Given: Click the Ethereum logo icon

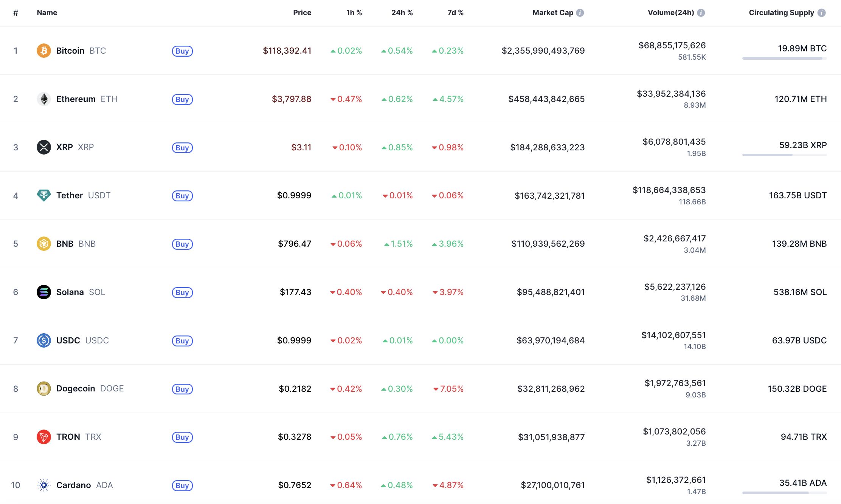Looking at the screenshot, I should coord(44,99).
